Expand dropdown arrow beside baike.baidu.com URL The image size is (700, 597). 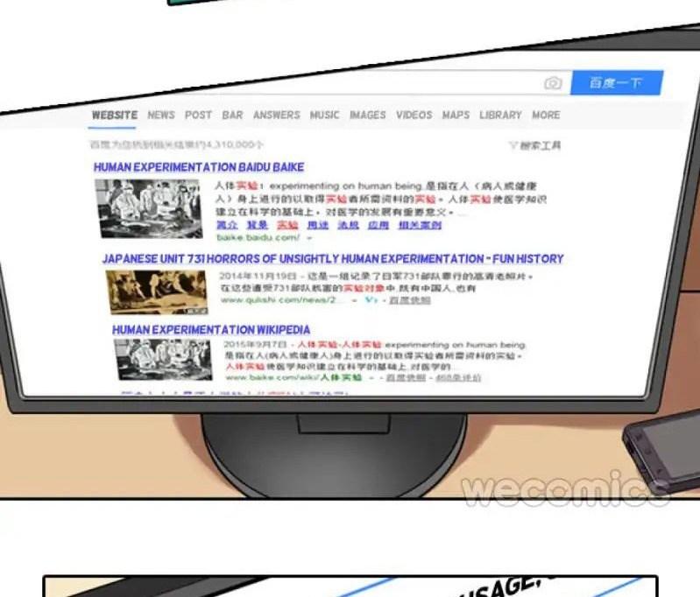pos(309,237)
